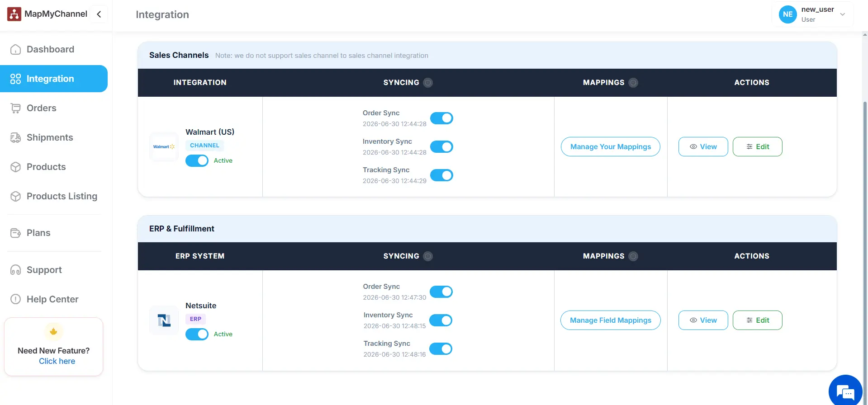Click Walmart Order Sync timestamp 12:44:28
868x405 pixels.
tap(394, 124)
